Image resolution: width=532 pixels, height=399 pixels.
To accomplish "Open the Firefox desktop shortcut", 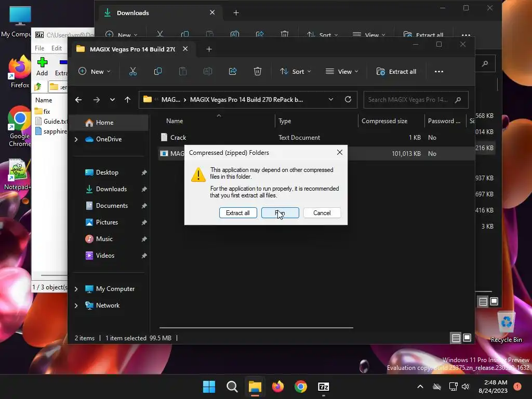I will pos(20,73).
